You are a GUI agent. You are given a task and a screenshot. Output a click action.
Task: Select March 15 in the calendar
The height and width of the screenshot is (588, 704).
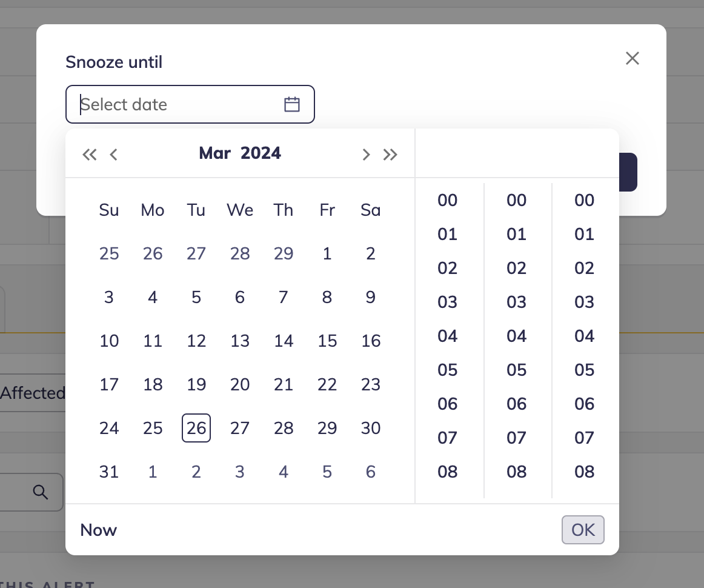point(327,341)
